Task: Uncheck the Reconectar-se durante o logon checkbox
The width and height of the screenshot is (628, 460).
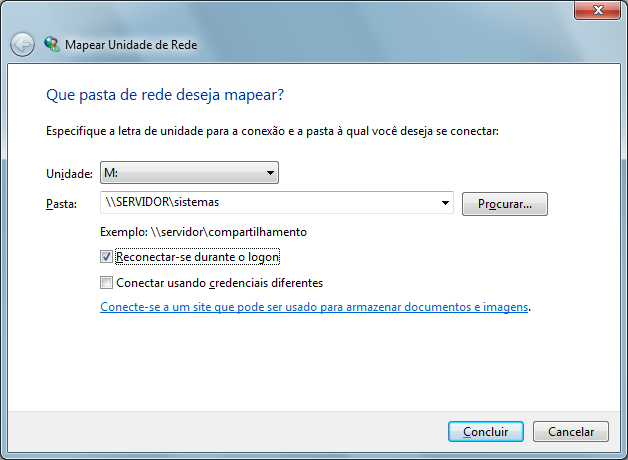Action: pos(107,257)
